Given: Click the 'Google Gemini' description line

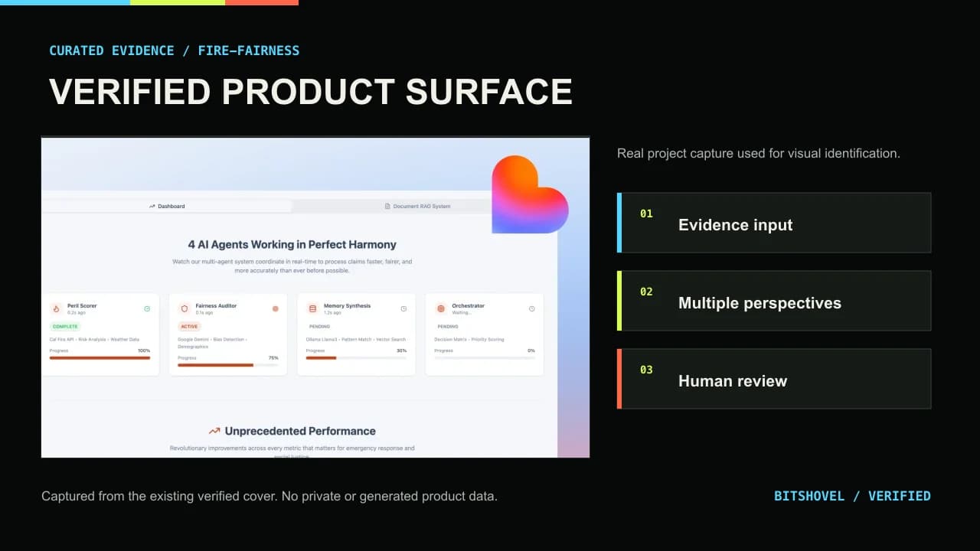Looking at the screenshot, I should click(214, 343).
